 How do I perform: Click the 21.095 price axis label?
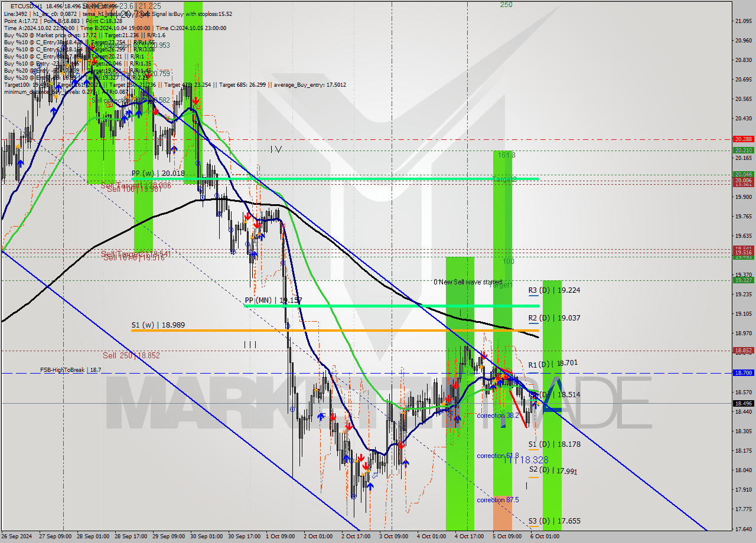pyautogui.click(x=744, y=21)
